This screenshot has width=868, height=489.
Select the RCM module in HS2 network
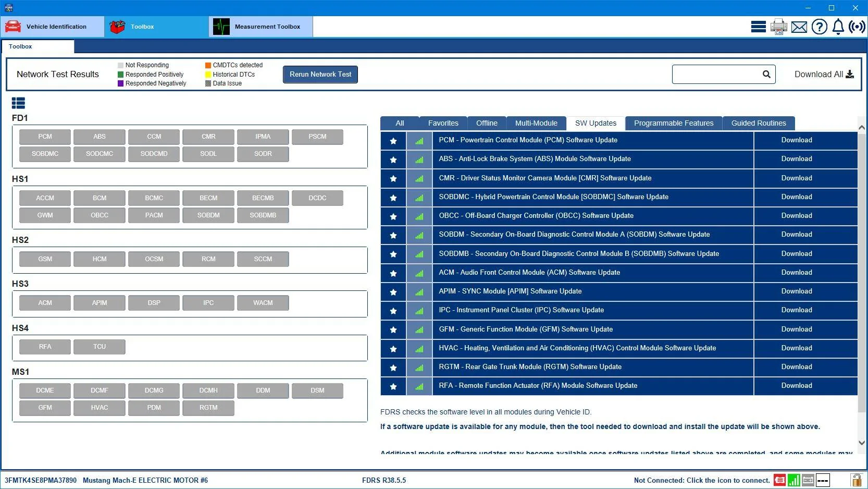(208, 259)
